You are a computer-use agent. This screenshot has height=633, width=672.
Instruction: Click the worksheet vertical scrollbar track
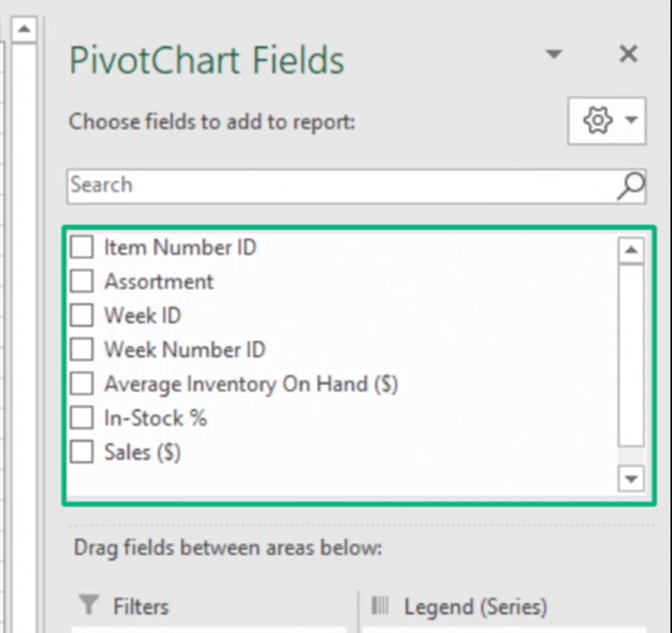(24, 306)
